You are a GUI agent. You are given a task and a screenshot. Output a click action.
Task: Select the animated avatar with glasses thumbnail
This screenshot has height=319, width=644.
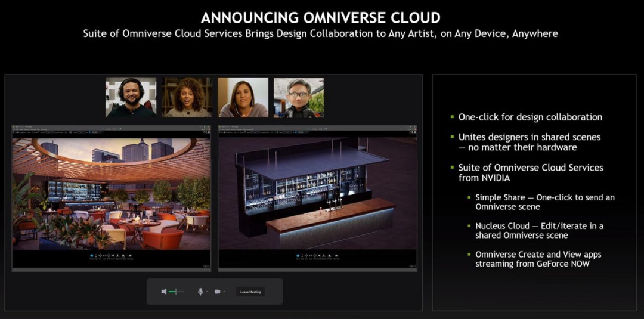pyautogui.click(x=299, y=97)
